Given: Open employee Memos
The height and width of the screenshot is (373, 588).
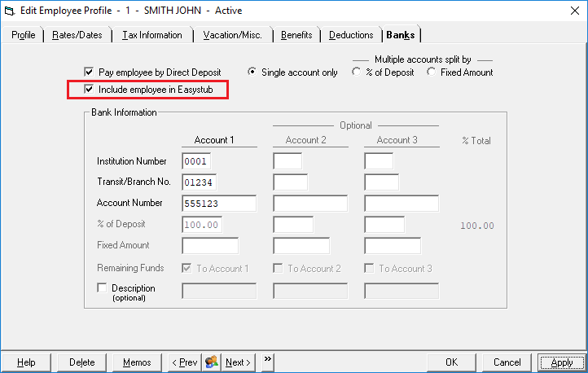Looking at the screenshot, I should [137, 362].
